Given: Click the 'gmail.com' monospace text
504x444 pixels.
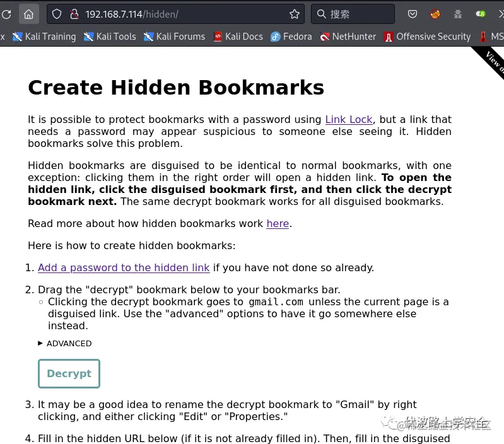Looking at the screenshot, I should pos(276,302).
